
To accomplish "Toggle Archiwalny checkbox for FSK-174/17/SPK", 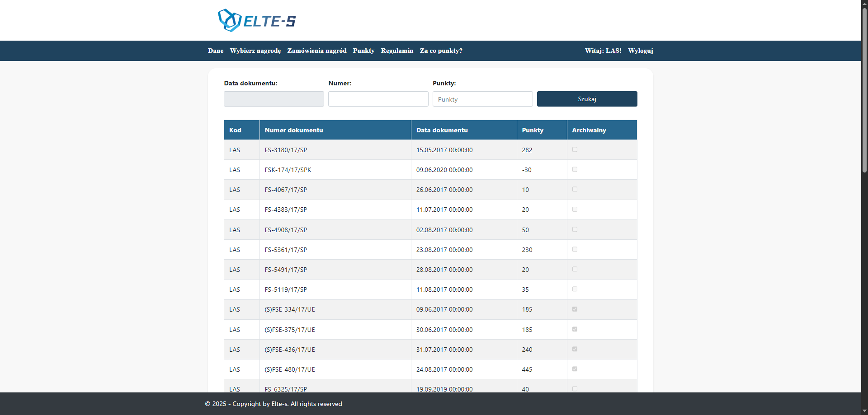I will click(575, 169).
